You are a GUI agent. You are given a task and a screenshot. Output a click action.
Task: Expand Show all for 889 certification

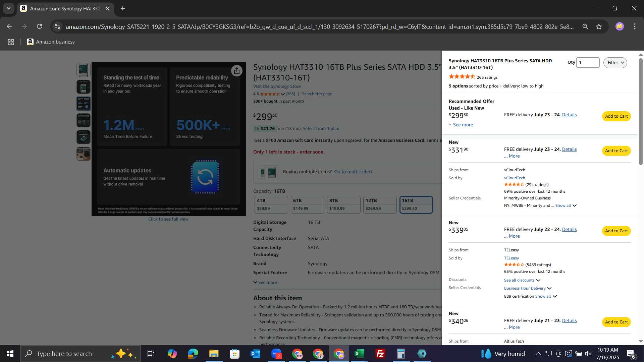click(546, 296)
